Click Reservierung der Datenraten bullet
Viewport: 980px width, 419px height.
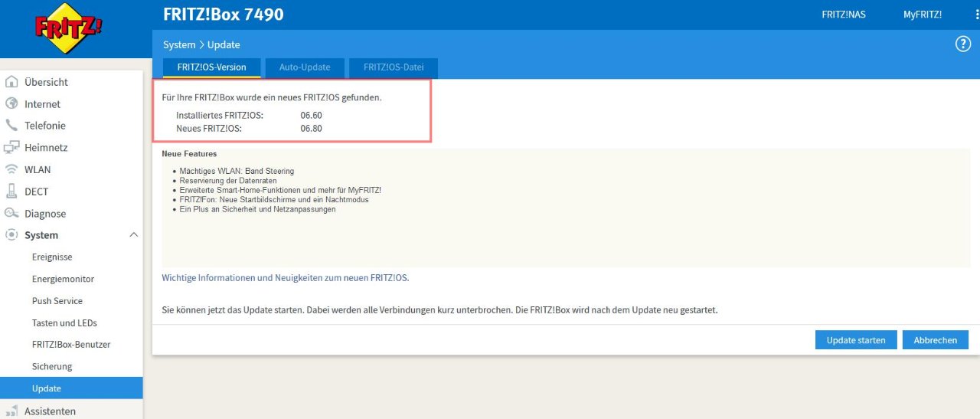tap(228, 181)
